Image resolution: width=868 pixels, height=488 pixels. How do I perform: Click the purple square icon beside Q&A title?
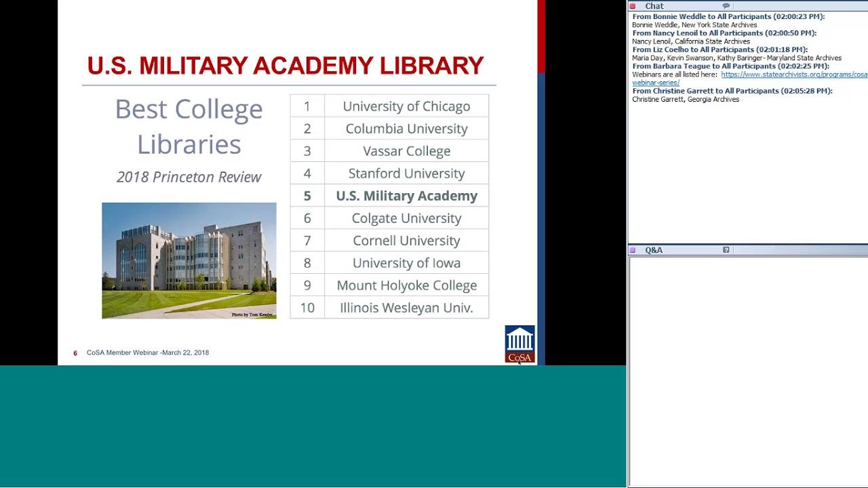(x=633, y=250)
